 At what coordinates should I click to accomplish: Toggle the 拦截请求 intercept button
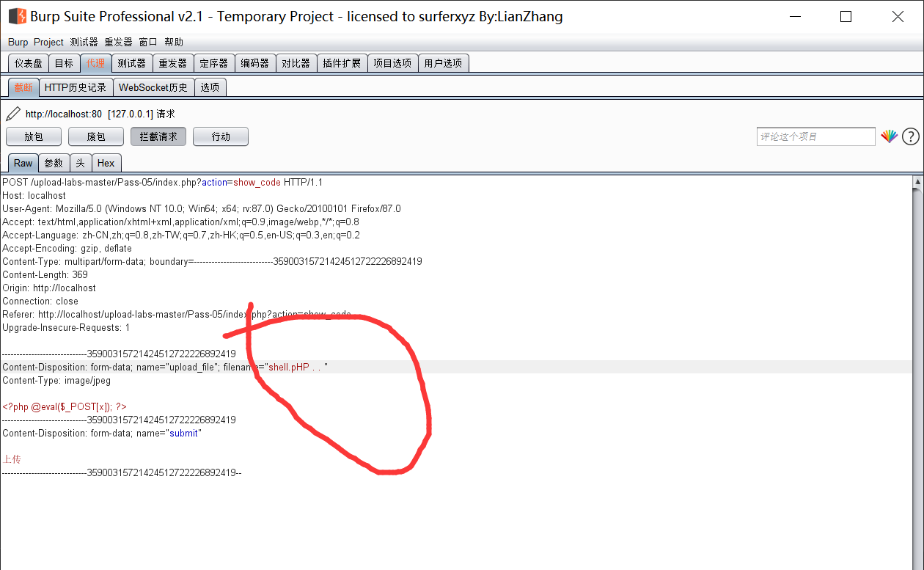tap(158, 136)
